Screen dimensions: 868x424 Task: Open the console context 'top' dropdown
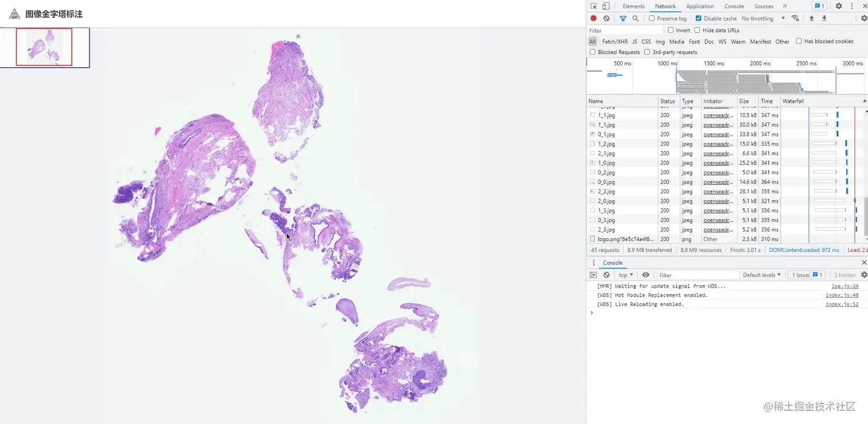point(626,275)
